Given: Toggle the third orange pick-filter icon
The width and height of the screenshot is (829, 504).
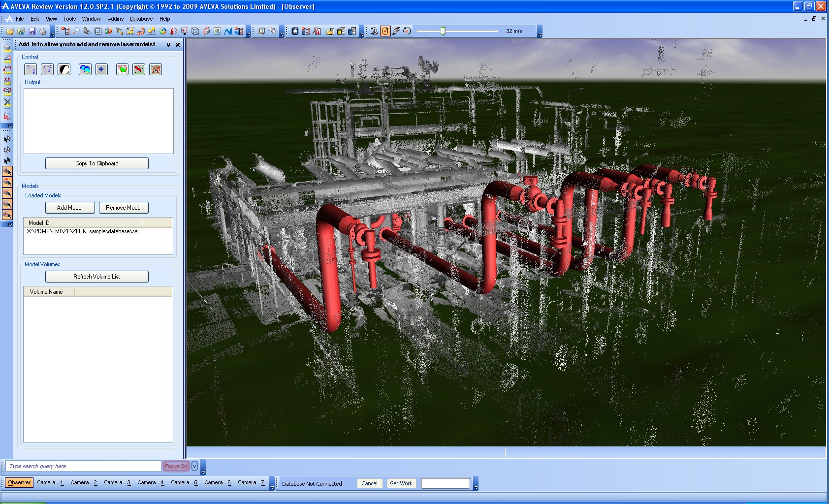Looking at the screenshot, I should tap(7, 193).
